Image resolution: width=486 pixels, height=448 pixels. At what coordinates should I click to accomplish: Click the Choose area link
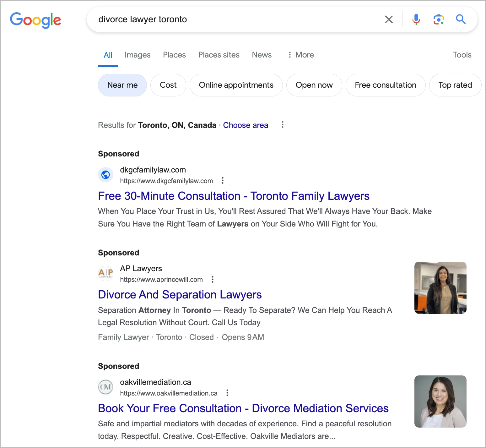pyautogui.click(x=245, y=125)
